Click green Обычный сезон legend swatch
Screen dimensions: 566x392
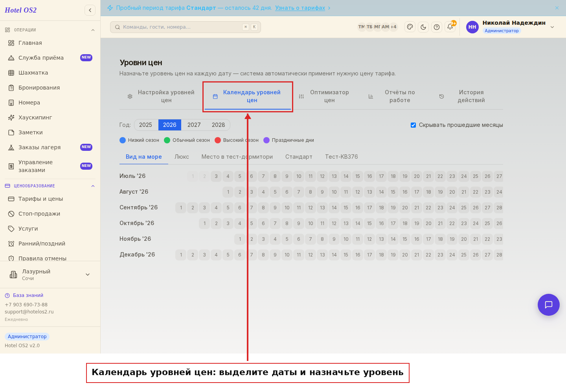[167, 140]
